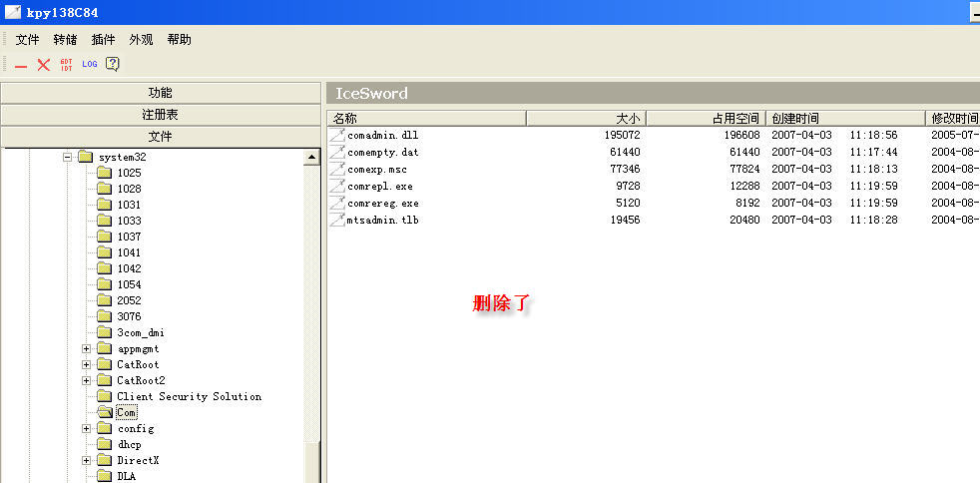The image size is (980, 483).
Task: Expand the config folder node
Action: pyautogui.click(x=86, y=429)
